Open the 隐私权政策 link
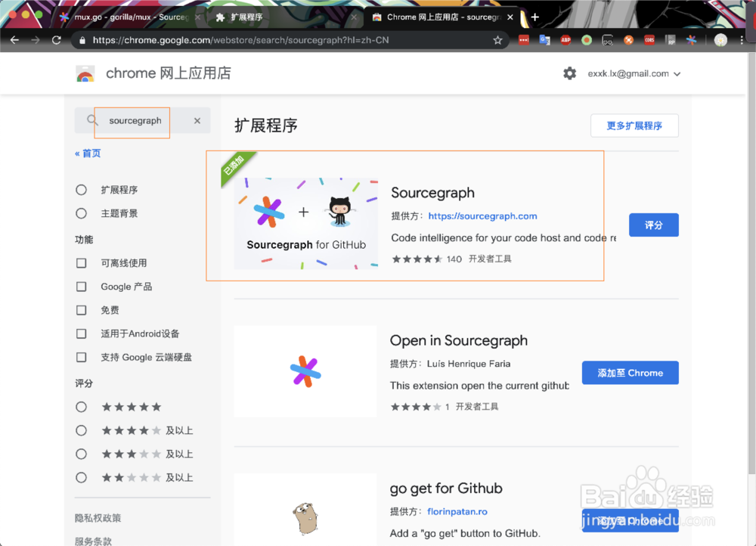Screen dimensions: 756x546 pos(98,518)
